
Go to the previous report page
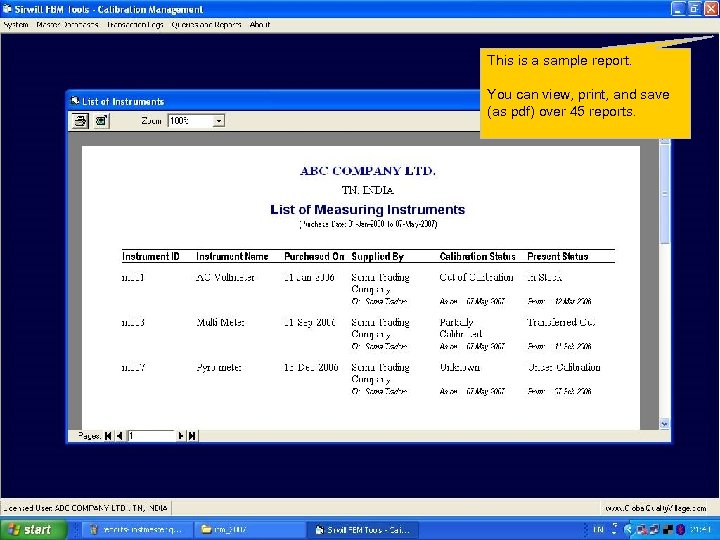click(x=119, y=436)
